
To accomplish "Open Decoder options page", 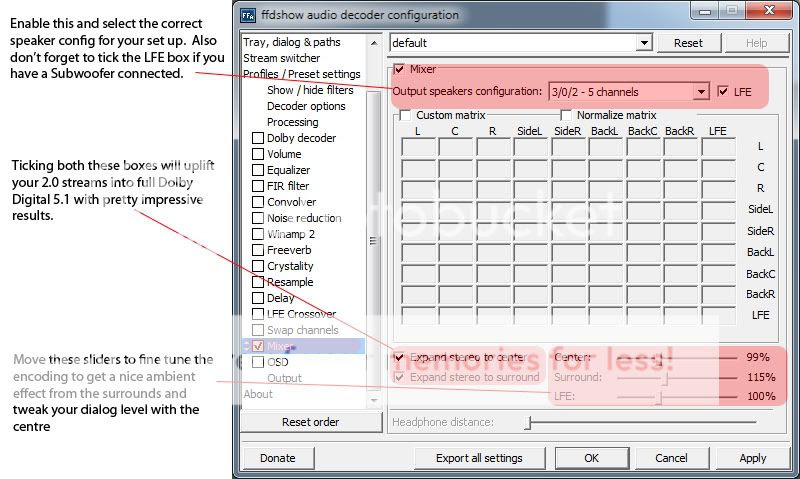I will pyautogui.click(x=306, y=106).
